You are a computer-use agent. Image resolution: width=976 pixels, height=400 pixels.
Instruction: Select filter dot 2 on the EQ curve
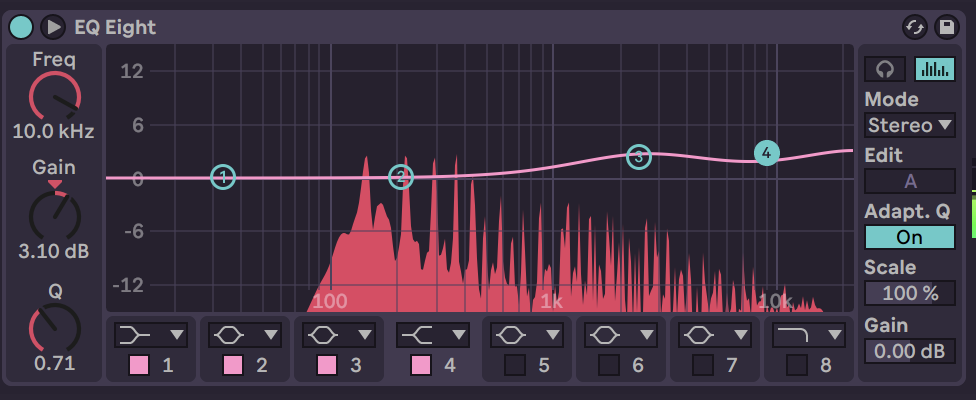coord(401,177)
